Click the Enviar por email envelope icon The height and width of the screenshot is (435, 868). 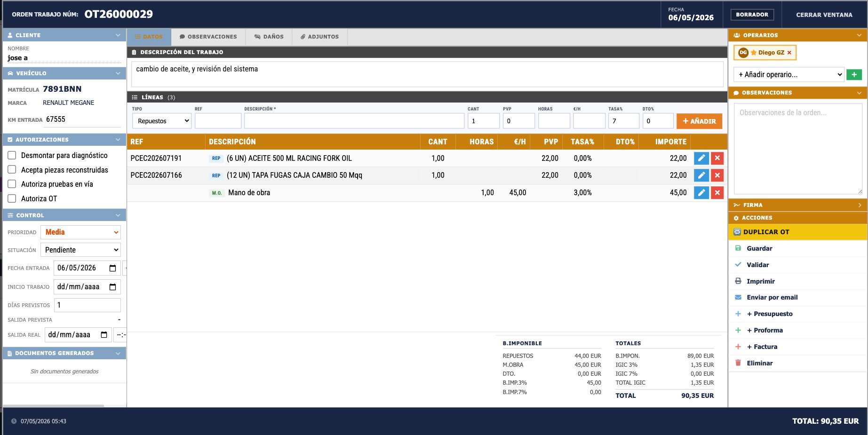pos(738,297)
